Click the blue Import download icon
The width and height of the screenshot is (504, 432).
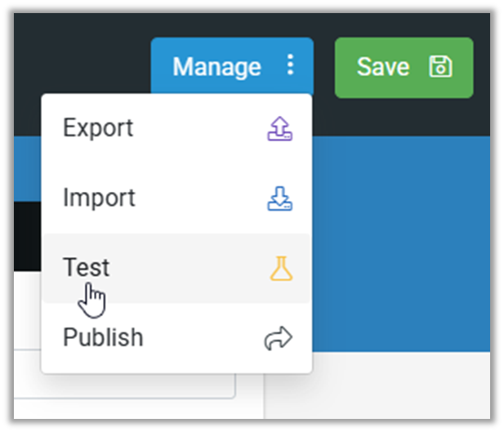pyautogui.click(x=280, y=198)
